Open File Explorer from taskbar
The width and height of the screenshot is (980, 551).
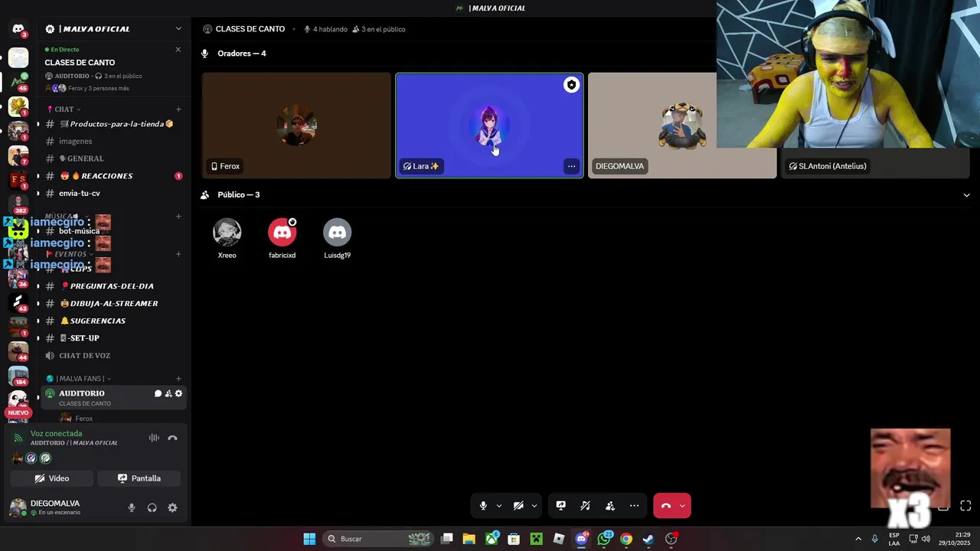pyautogui.click(x=469, y=539)
